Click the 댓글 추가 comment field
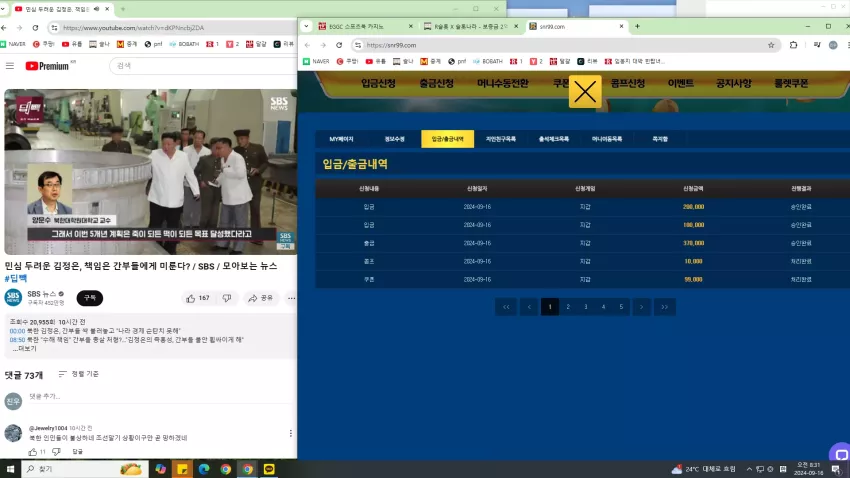The image size is (850, 478). (162, 397)
